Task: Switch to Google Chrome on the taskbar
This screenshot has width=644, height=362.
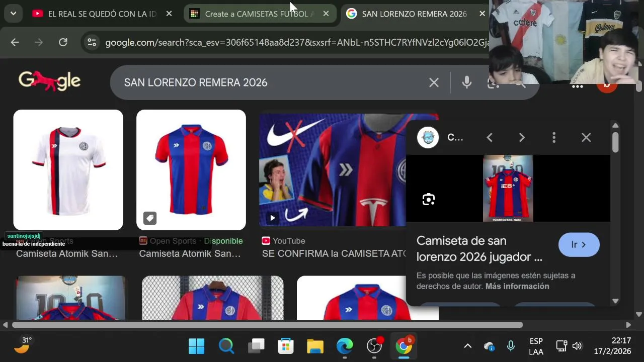Action: point(404,346)
